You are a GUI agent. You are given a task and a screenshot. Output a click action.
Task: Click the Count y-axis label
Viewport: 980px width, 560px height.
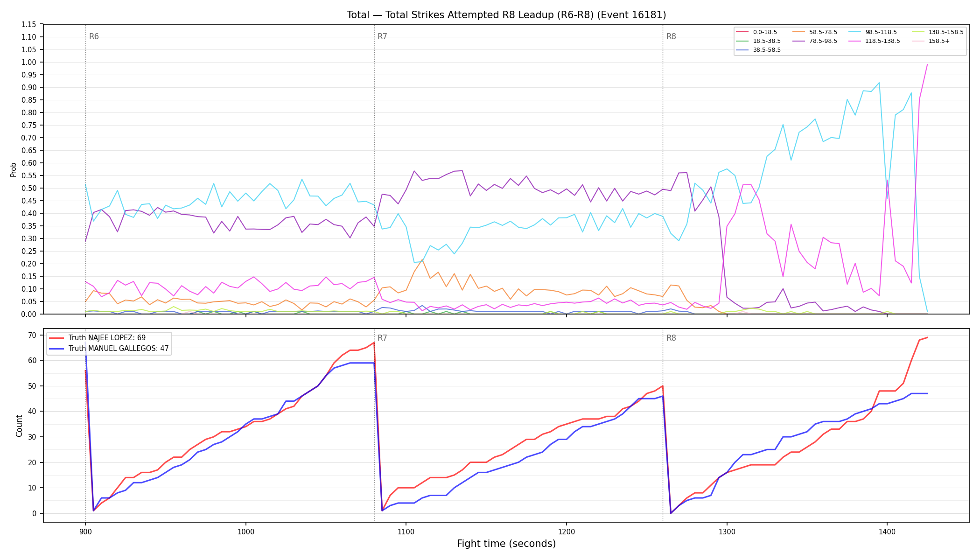click(x=19, y=426)
